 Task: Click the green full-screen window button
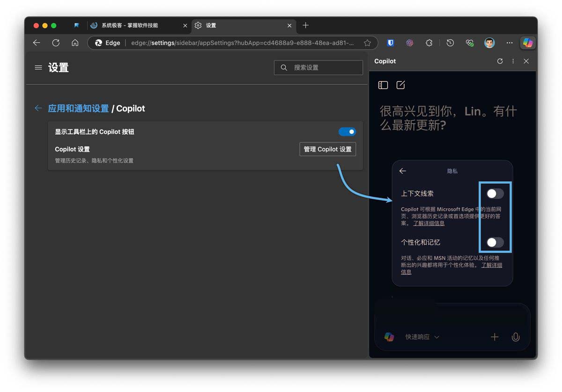point(54,25)
